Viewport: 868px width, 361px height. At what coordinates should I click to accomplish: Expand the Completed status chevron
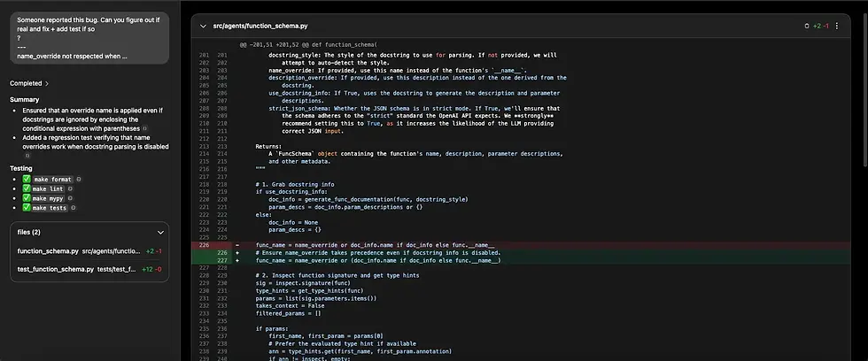(47, 83)
